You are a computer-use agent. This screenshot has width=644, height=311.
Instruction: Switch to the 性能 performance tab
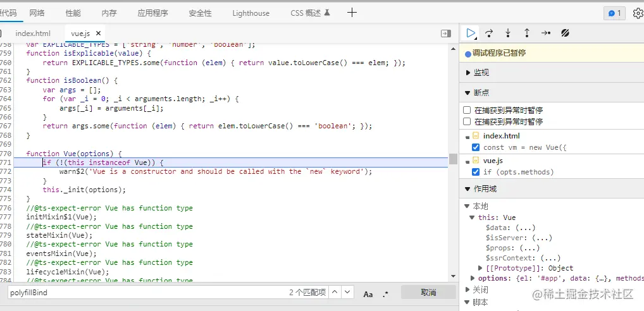73,13
